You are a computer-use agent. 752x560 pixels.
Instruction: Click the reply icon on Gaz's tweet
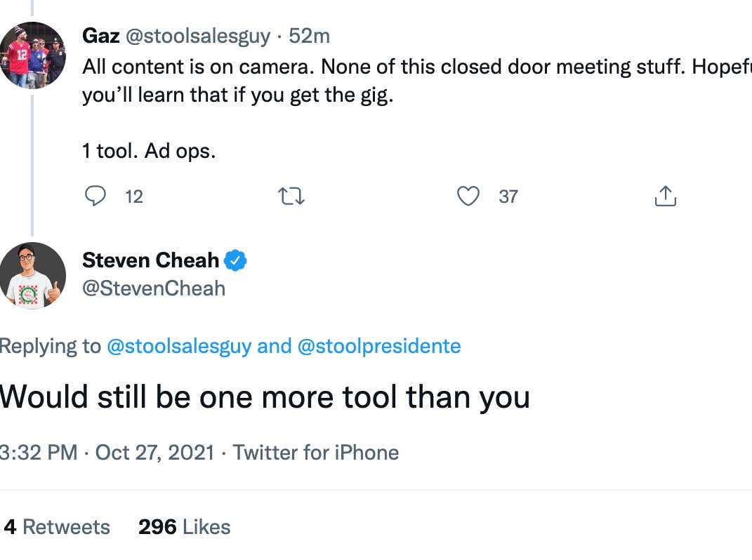[96, 196]
